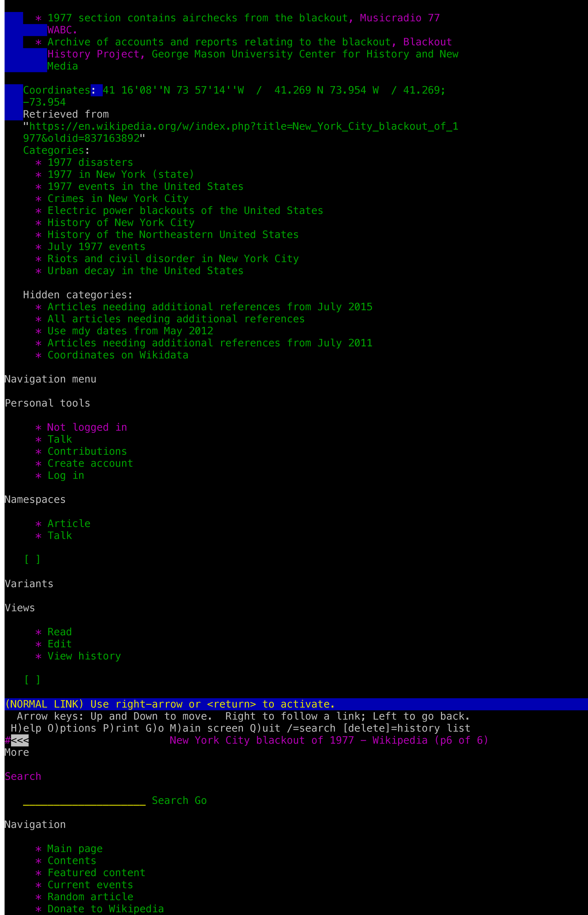Open the View history tab

84,656
